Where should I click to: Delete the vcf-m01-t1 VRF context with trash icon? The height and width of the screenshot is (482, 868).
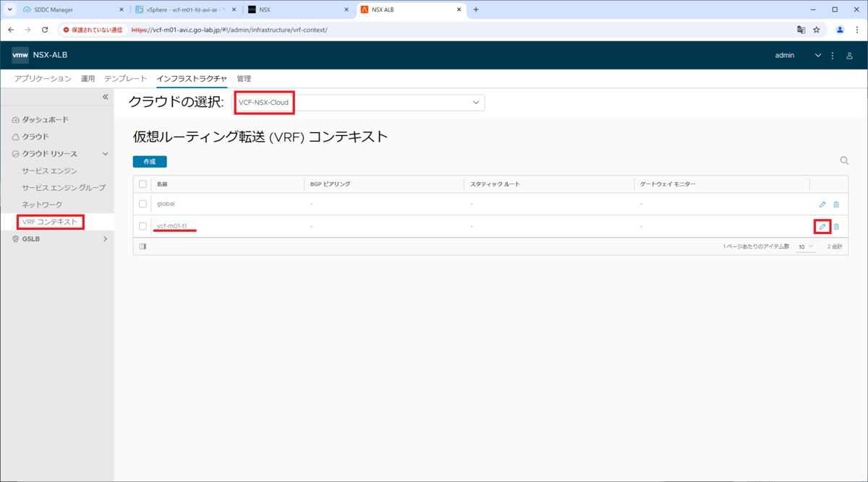(836, 226)
